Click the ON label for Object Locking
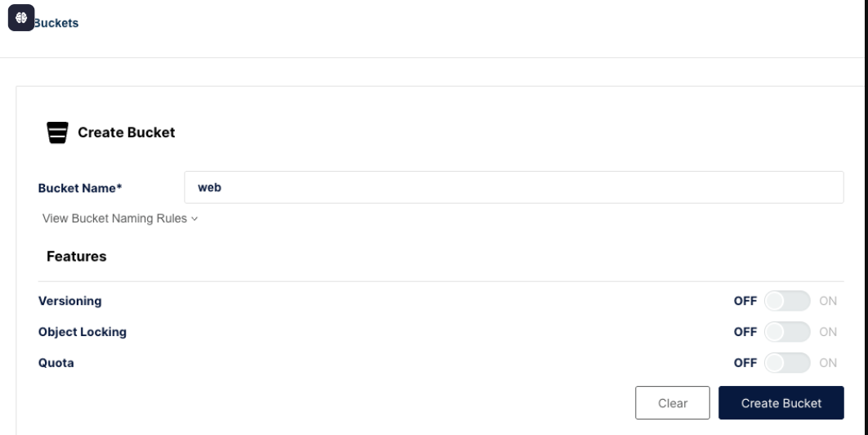Screen dimensions: 868x435 tap(828, 332)
